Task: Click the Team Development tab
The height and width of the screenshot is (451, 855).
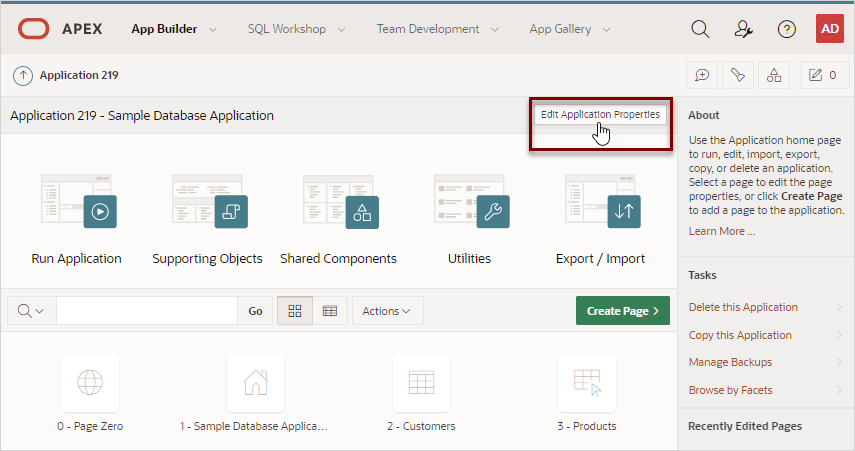Action: point(428,29)
